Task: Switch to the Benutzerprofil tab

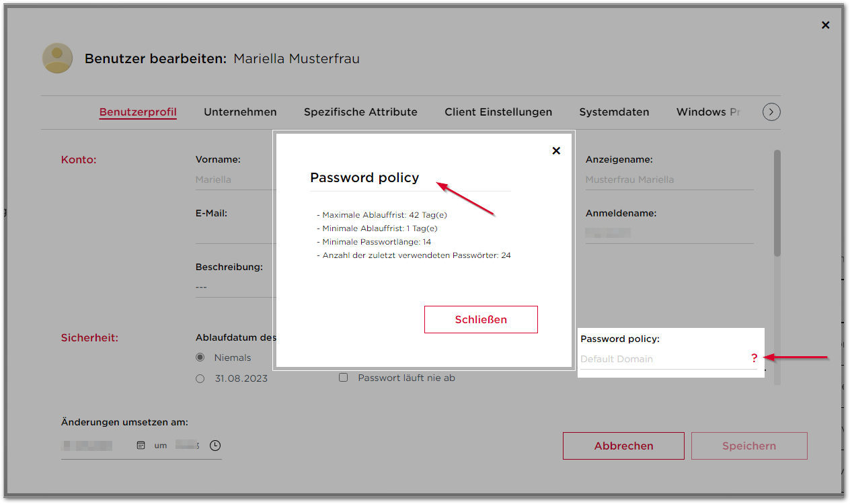Action: coord(138,112)
